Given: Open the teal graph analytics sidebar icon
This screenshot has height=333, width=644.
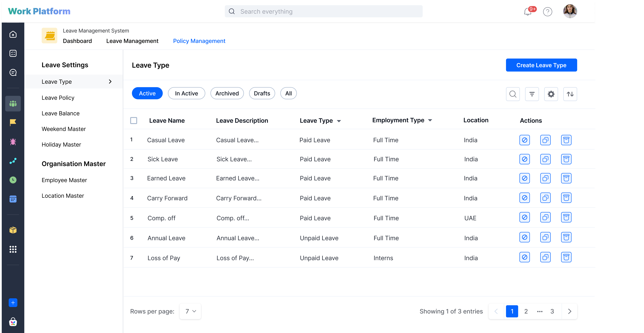Looking at the screenshot, I should 13,161.
